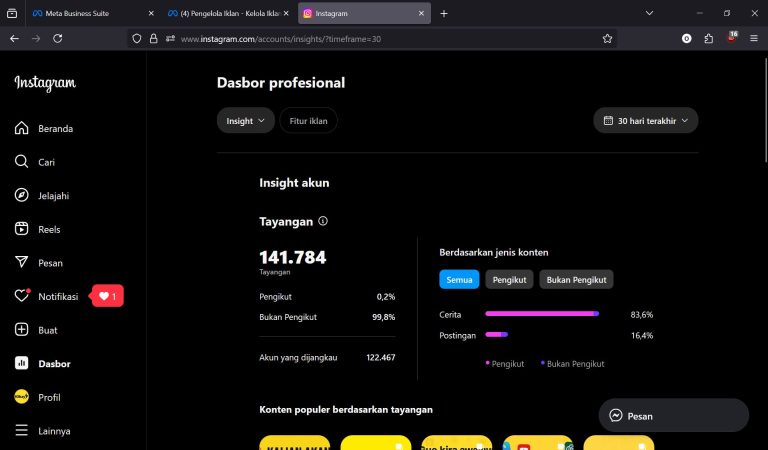Click the 83,6% Cerita percentage
This screenshot has height=450, width=768.
[x=642, y=314]
